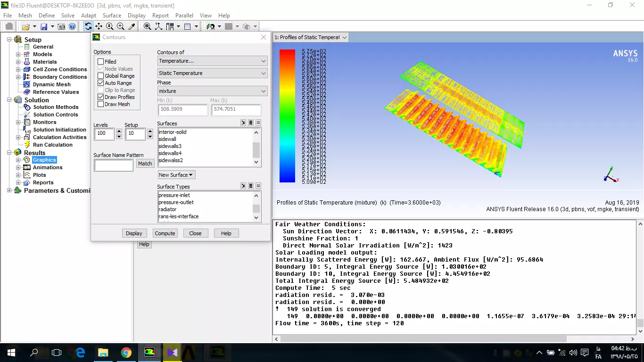Open the Report menu
This screenshot has height=362, width=644.
(x=160, y=16)
